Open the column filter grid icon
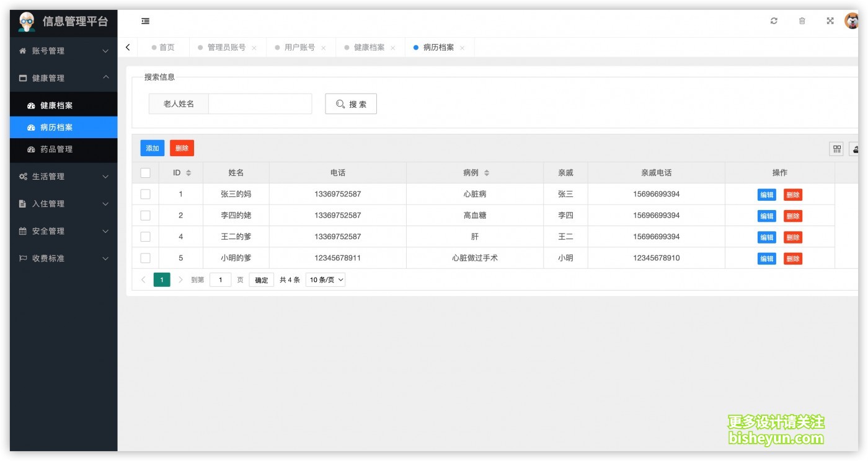The image size is (868, 461). pos(836,149)
